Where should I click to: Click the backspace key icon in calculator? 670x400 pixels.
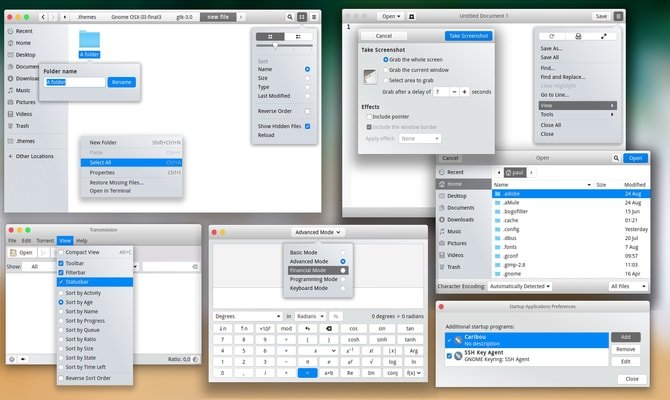329,328
